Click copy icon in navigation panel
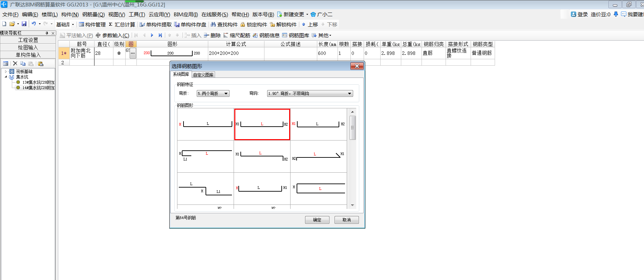 click(x=23, y=63)
